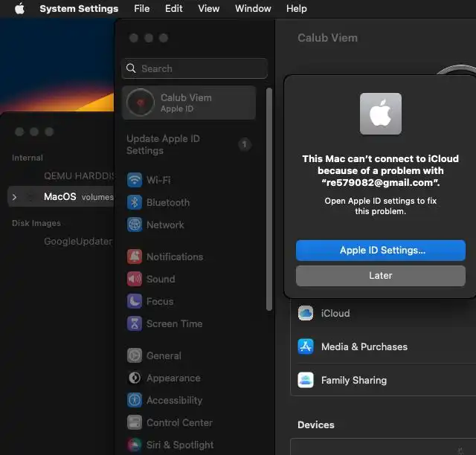Close the Disk Utility window
This screenshot has width=476, height=455.
(x=19, y=132)
